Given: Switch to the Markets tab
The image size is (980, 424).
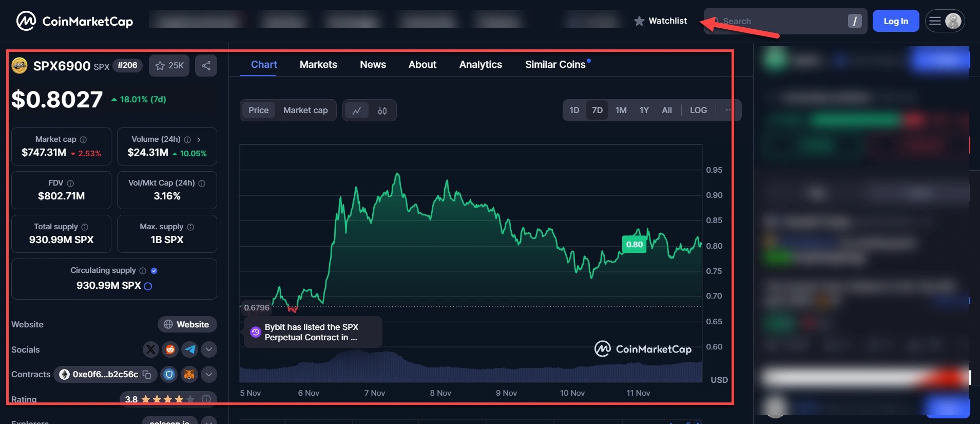Looking at the screenshot, I should (x=318, y=65).
